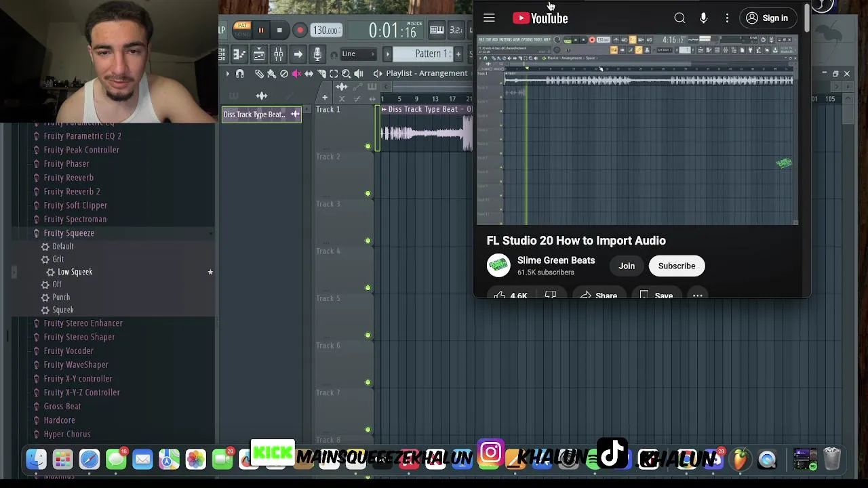Viewport: 868px width, 488px height.
Task: Toggle PAT/SONG mode switch
Action: tap(242, 30)
